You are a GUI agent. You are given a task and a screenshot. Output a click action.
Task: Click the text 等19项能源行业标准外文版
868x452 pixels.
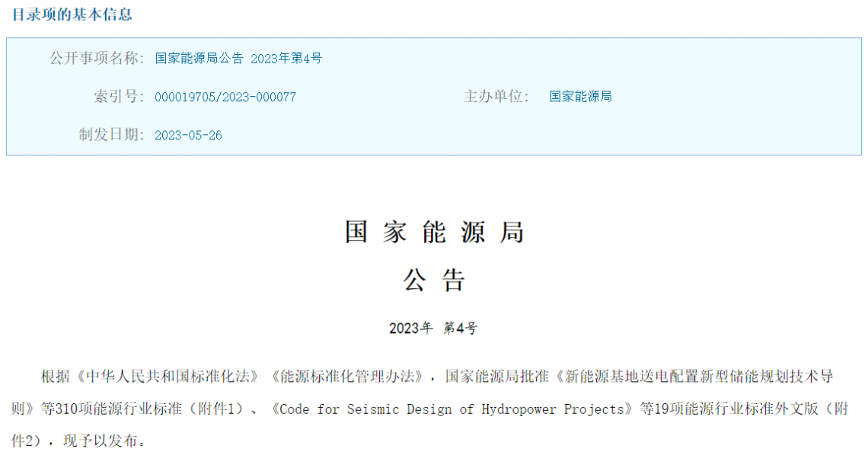(729, 409)
